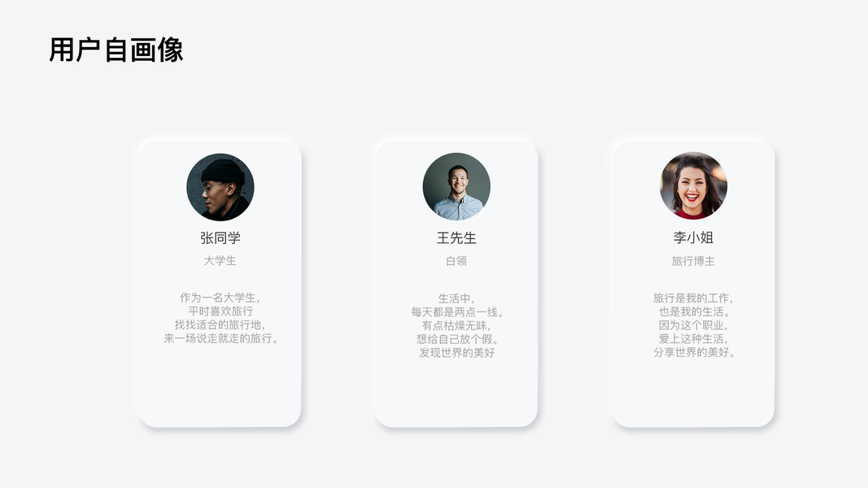
Task: Click the text 来一场说走就走的旅行
Action: pos(222,338)
